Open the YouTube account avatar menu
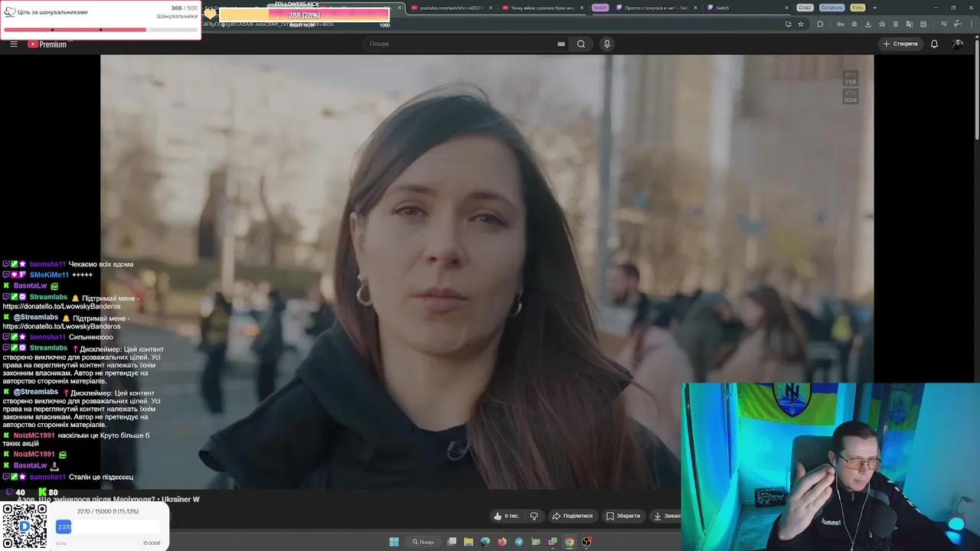The image size is (980, 551). (957, 44)
